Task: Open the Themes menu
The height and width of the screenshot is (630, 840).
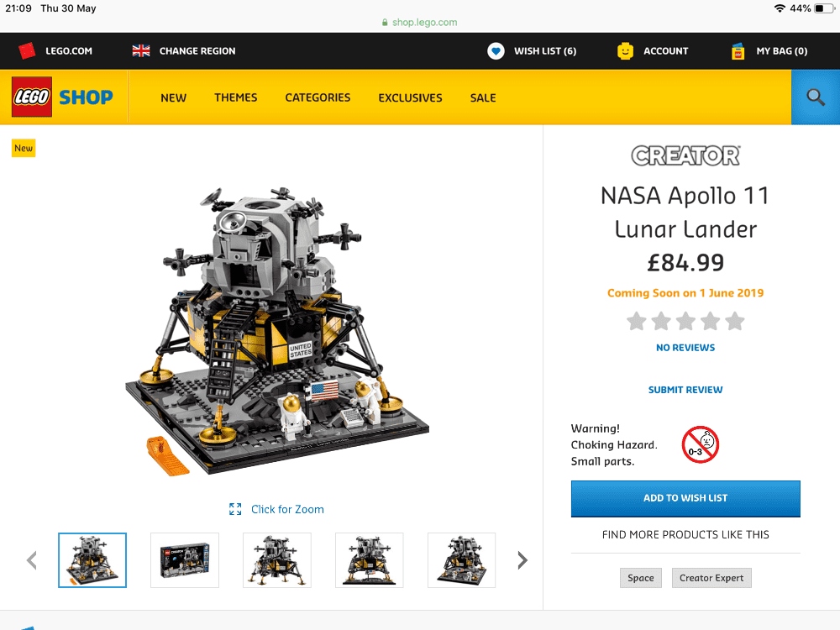Action: (236, 97)
